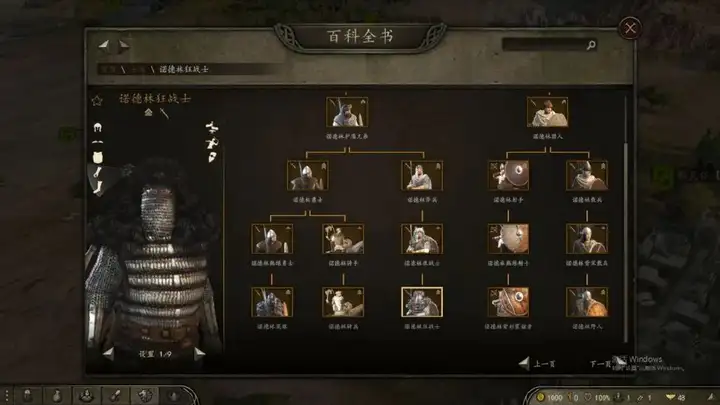Open the 诺德林猎人 troop portrait
Image resolution: width=720 pixels, height=405 pixels.
547,112
